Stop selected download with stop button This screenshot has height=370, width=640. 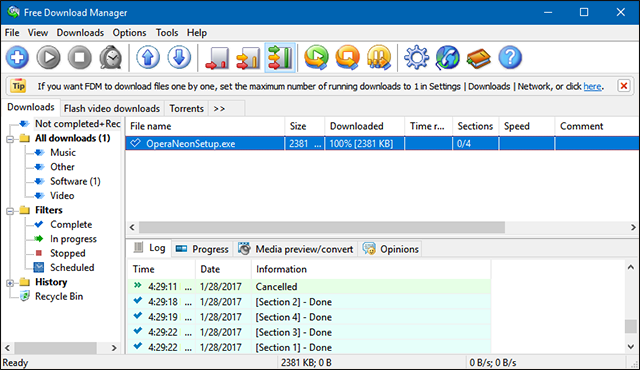(80, 58)
